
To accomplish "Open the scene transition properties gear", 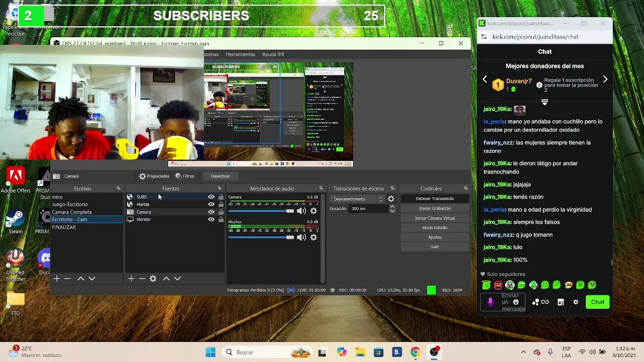I will pyautogui.click(x=391, y=199).
